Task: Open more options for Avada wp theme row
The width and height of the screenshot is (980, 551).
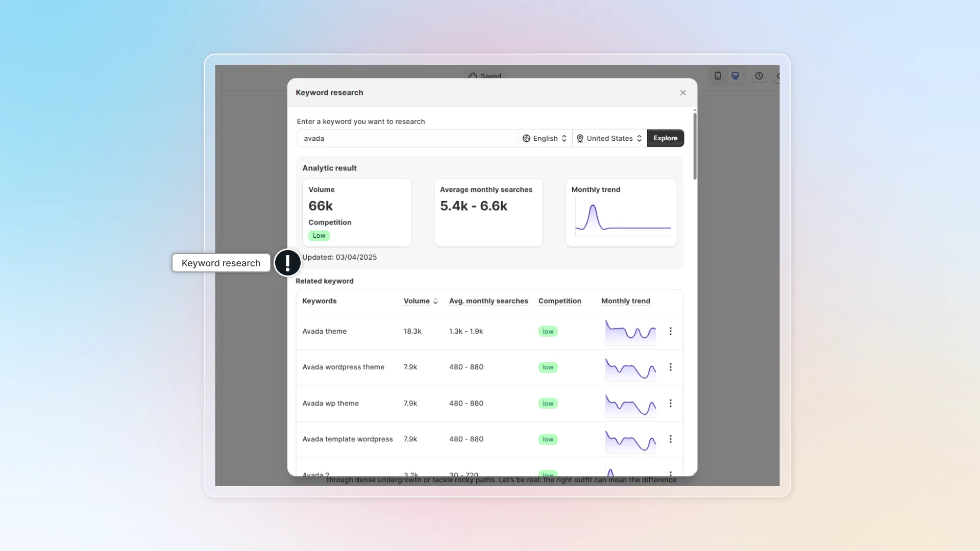Action: tap(670, 403)
